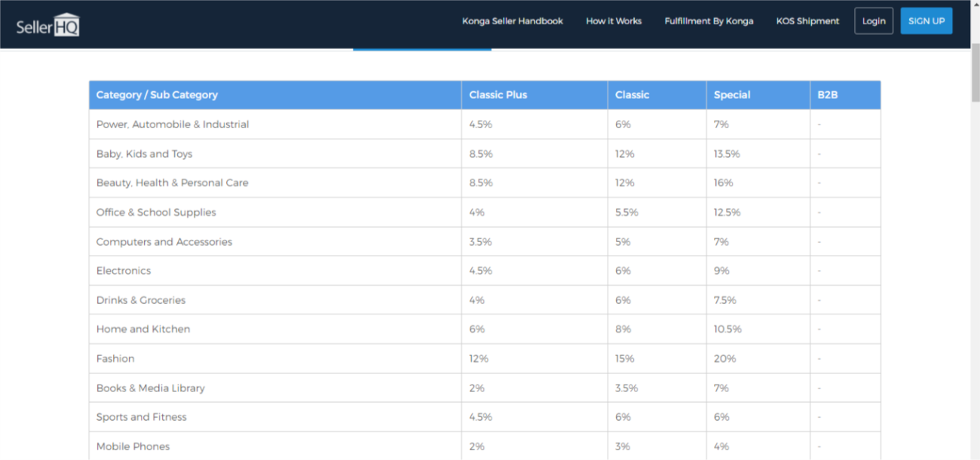This screenshot has width=980, height=460.
Task: Open the How it Works page
Action: point(614,21)
